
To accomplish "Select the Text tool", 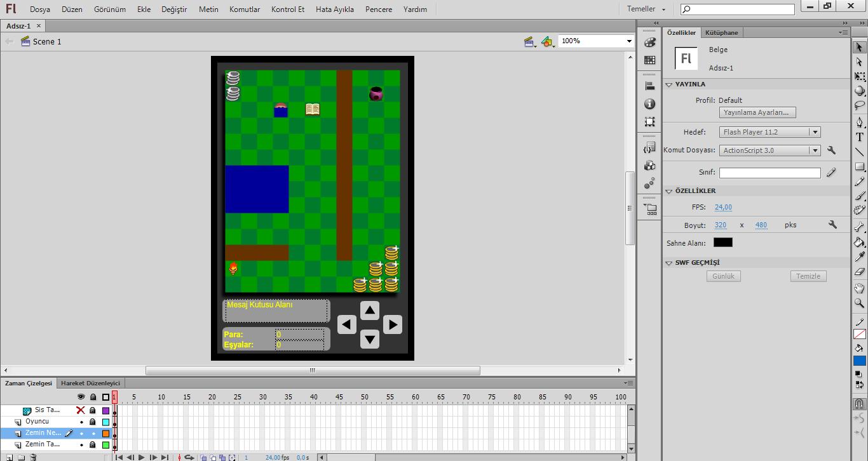I will (x=859, y=137).
